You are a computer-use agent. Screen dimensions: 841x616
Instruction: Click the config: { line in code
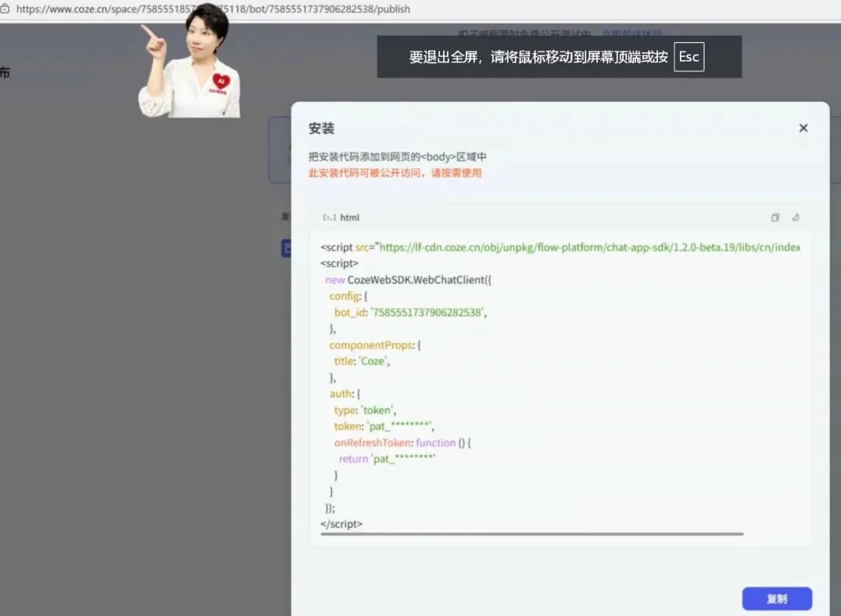[x=348, y=296]
